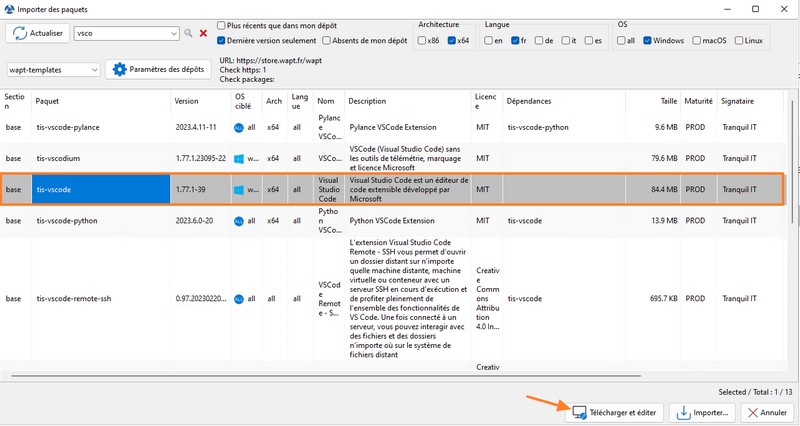Toggle the x86 architecture checkbox
The height and width of the screenshot is (426, 800).
pos(421,41)
